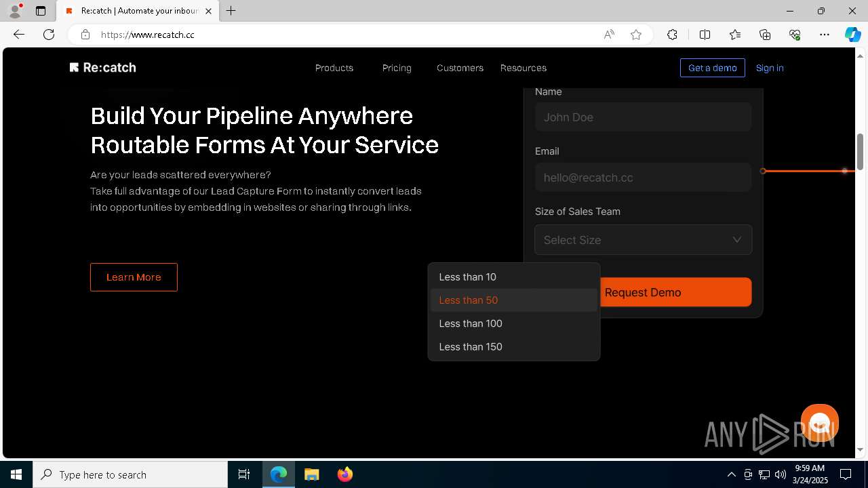Screen dimensions: 868x488
Task: Click Get a demo button
Action: [x=713, y=68]
